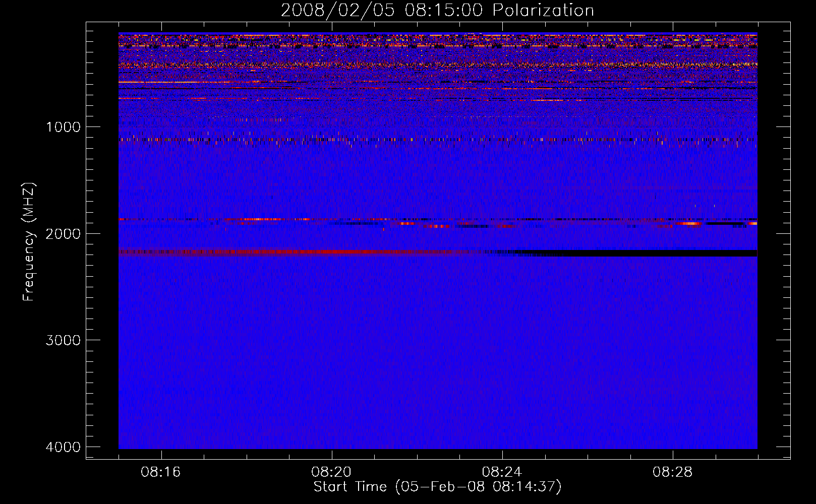
Task: Click the '3000' frequency tick label
Action: point(63,340)
